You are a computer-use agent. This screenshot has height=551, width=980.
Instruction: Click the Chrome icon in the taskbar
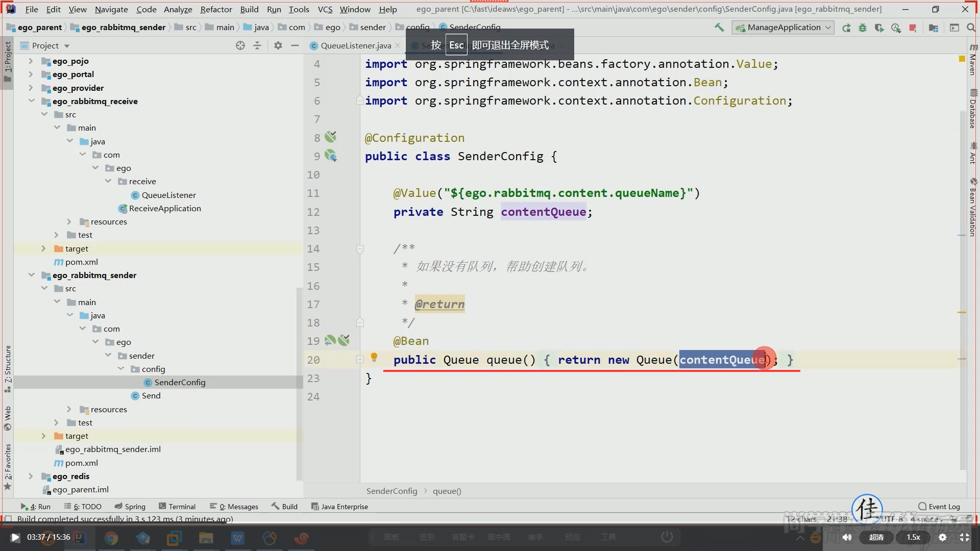[x=111, y=538]
